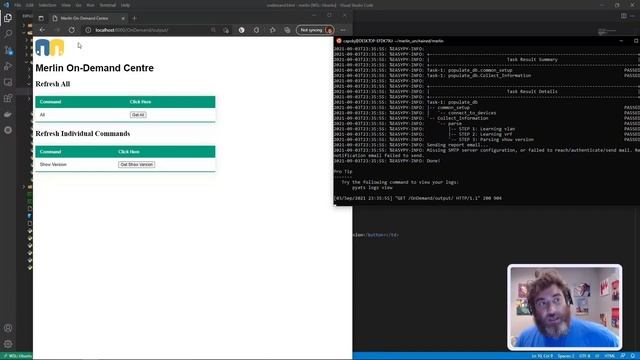The height and width of the screenshot is (360, 640).
Task: Click the Python logo on the page
Action: click(50, 48)
